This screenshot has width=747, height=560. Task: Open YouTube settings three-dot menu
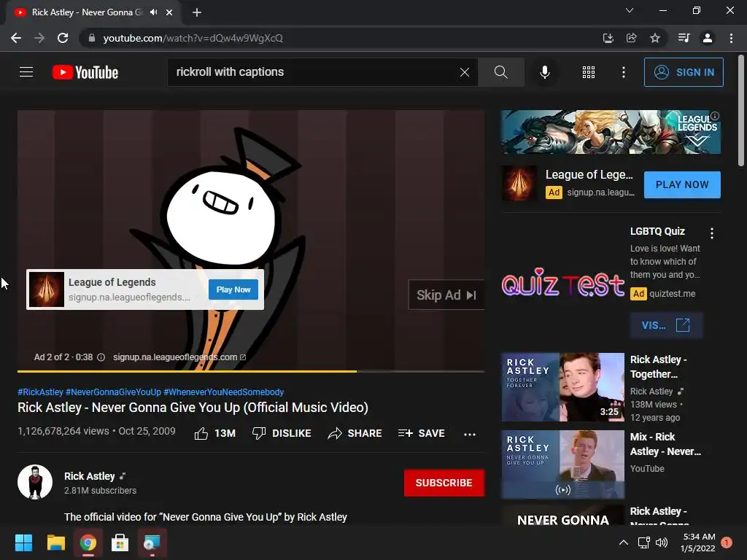[623, 72]
